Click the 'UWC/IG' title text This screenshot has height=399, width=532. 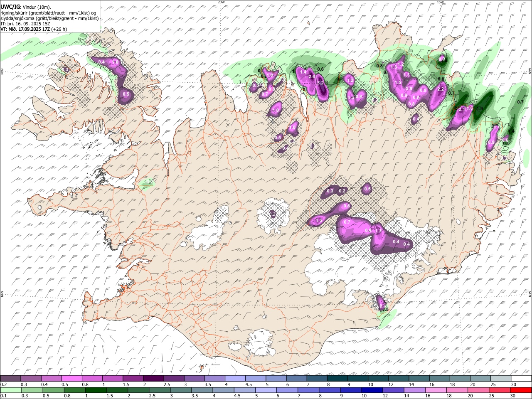tap(10, 7)
